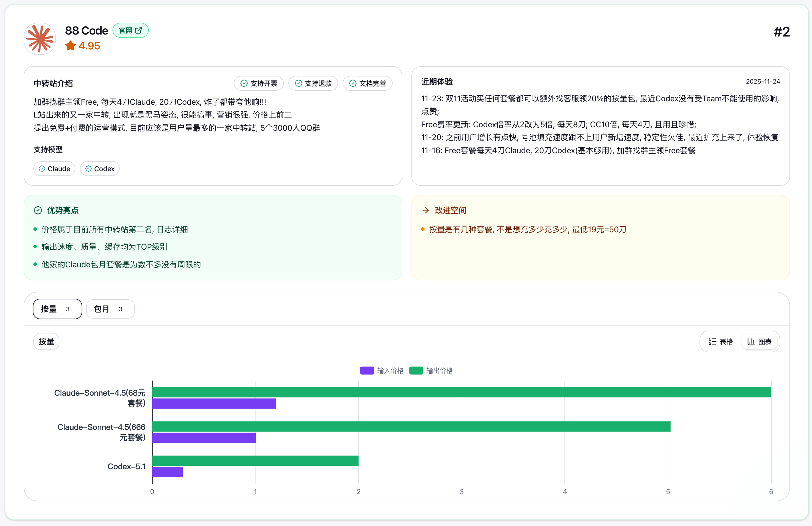Click the Codex model tag

(x=100, y=169)
